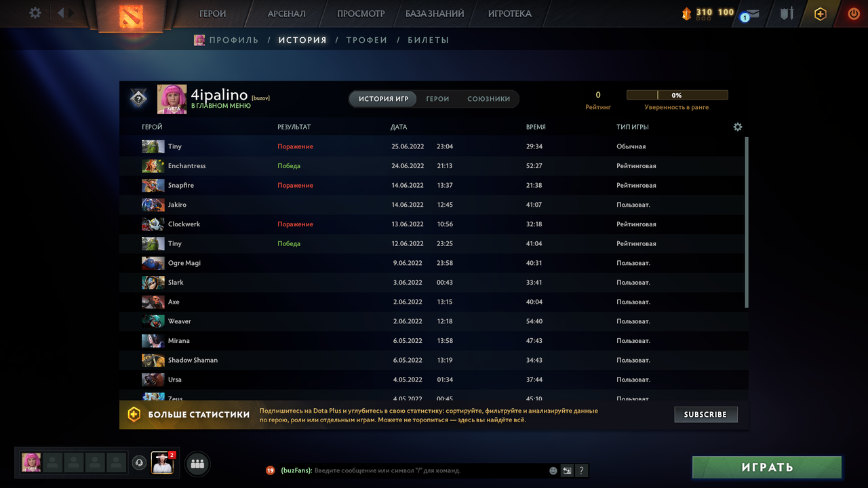The width and height of the screenshot is (868, 488).
Task: Open the voice chat headset icon
Action: tap(139, 463)
